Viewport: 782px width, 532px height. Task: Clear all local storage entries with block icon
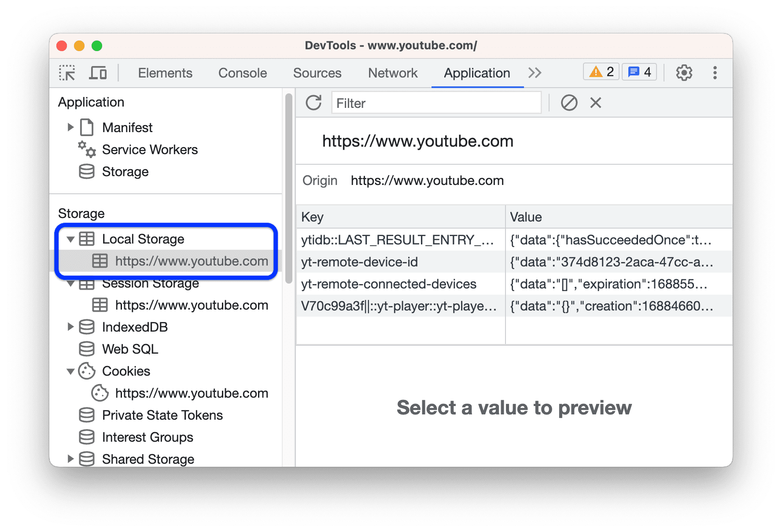point(570,103)
